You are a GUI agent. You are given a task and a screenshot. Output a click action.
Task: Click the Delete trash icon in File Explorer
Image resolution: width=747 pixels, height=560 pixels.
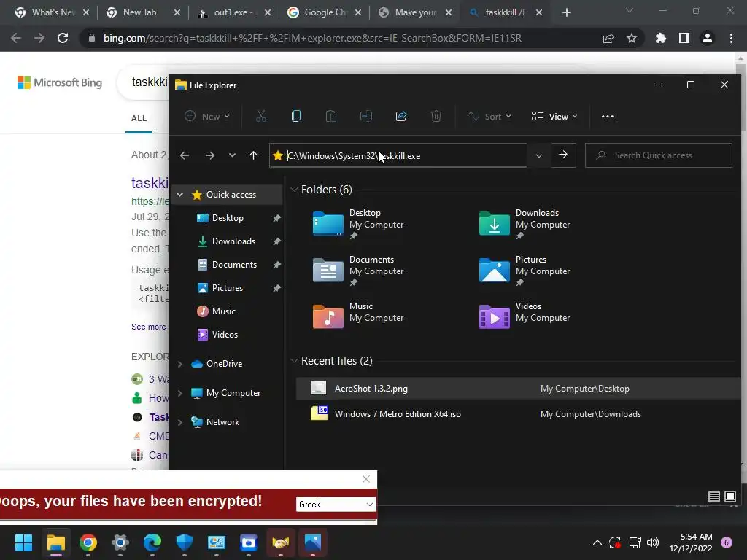coord(436,116)
